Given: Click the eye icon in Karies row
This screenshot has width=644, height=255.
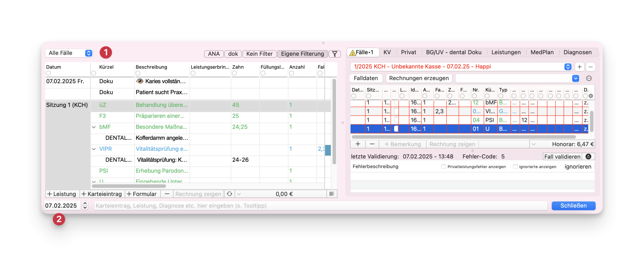Looking at the screenshot, I should pos(140,81).
